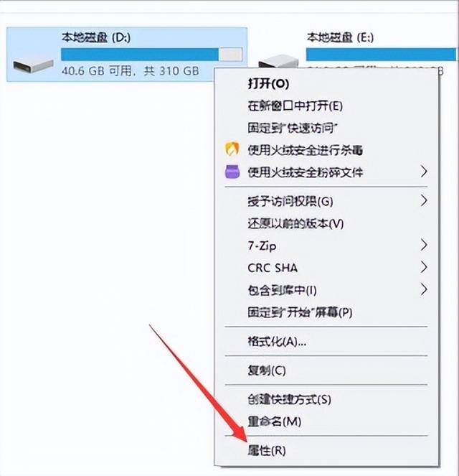Expand the 授予访问权限(G) submenu arrow
Viewport: 459px width, 476px height.
click(424, 200)
